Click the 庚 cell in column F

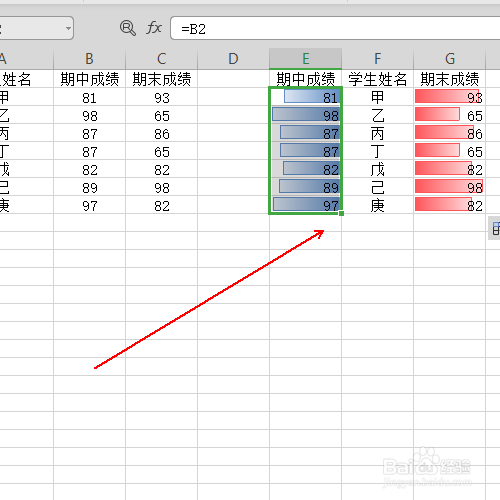point(378,205)
